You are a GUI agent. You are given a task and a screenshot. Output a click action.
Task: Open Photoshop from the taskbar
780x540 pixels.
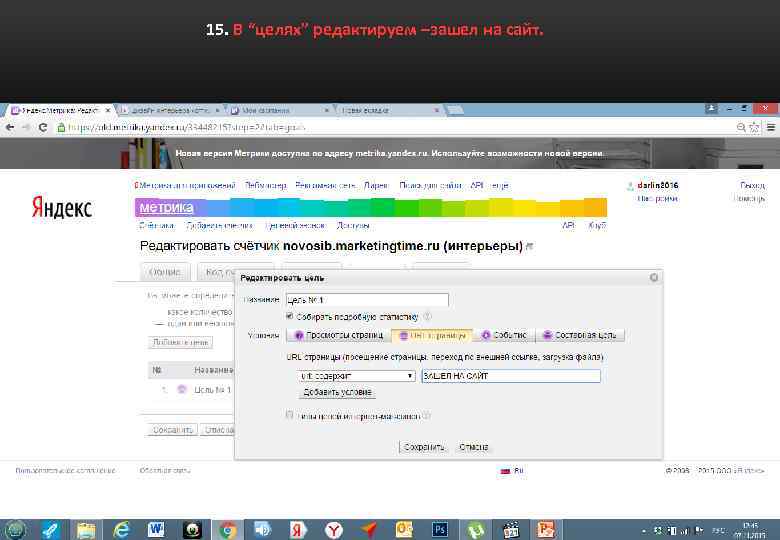pos(439,530)
